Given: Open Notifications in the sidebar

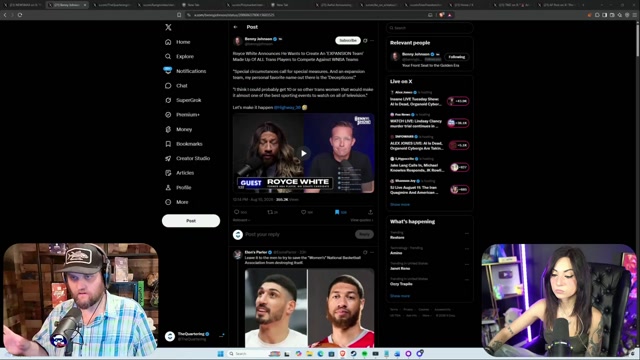Looking at the screenshot, I should [x=186, y=71].
